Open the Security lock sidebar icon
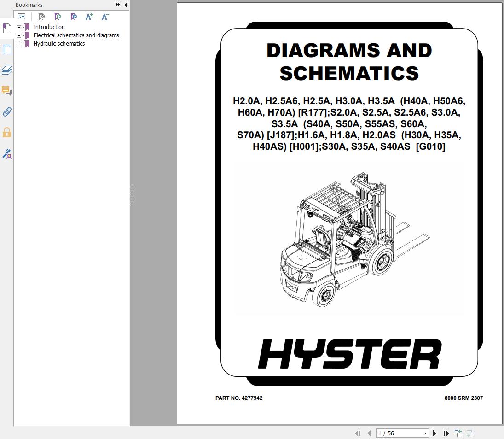504x439 pixels. [x=7, y=133]
